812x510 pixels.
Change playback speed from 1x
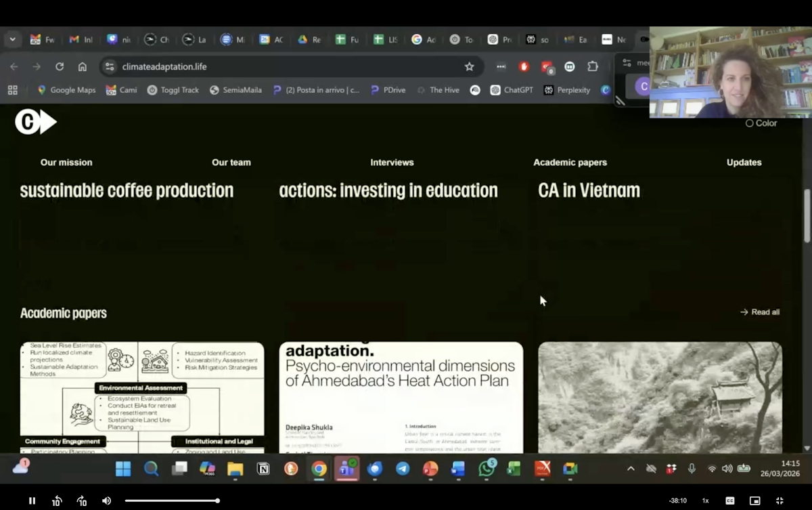(x=705, y=501)
